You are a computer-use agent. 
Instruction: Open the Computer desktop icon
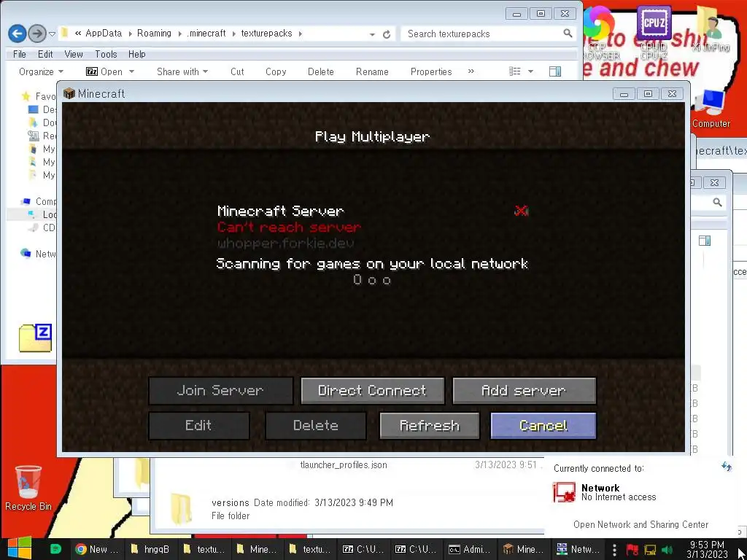click(x=711, y=109)
